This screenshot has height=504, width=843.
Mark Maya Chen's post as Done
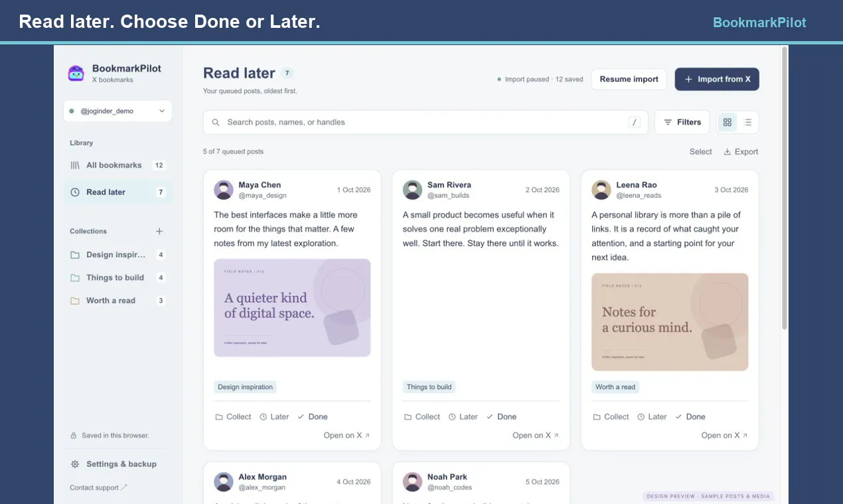[313, 417]
